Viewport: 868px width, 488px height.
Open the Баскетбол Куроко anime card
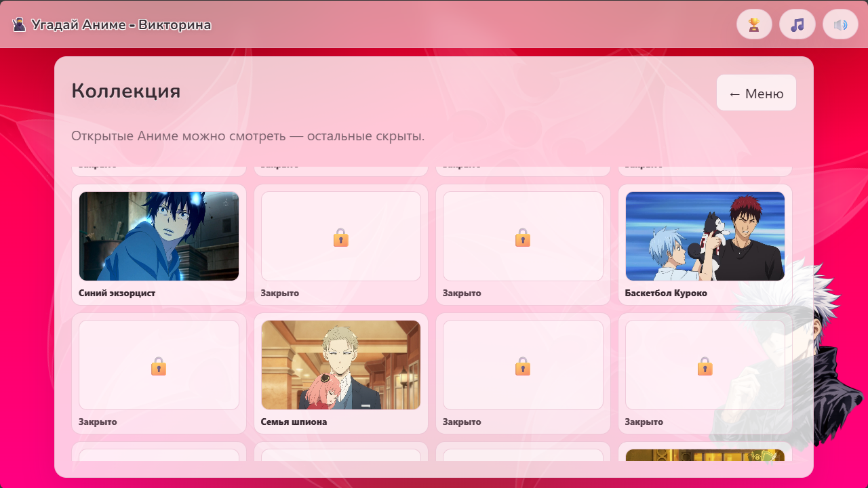705,236
